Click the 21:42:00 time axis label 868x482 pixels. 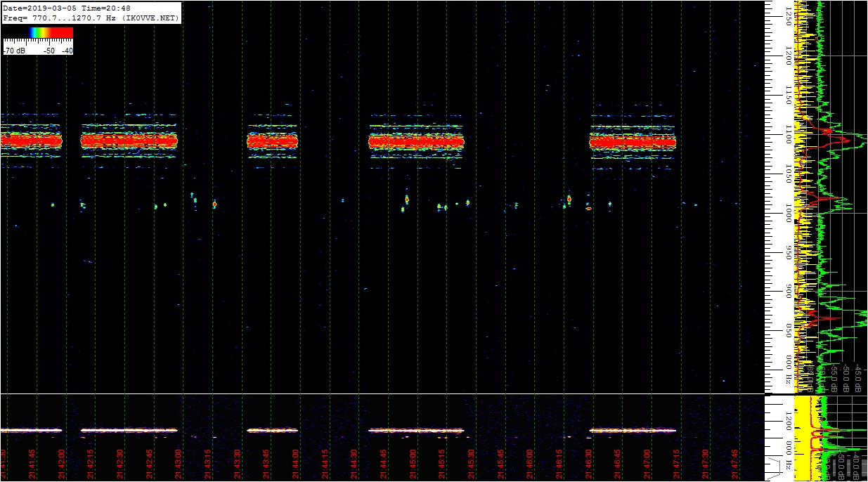click(x=61, y=462)
